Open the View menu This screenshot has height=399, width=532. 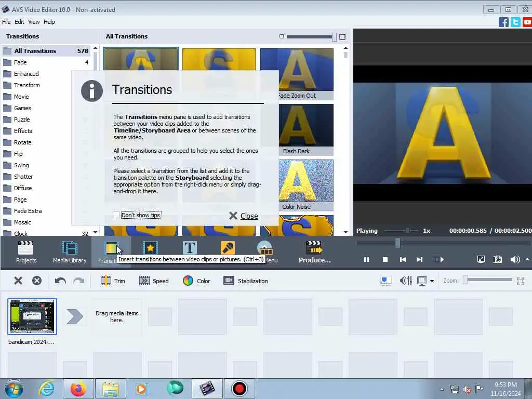(x=34, y=22)
